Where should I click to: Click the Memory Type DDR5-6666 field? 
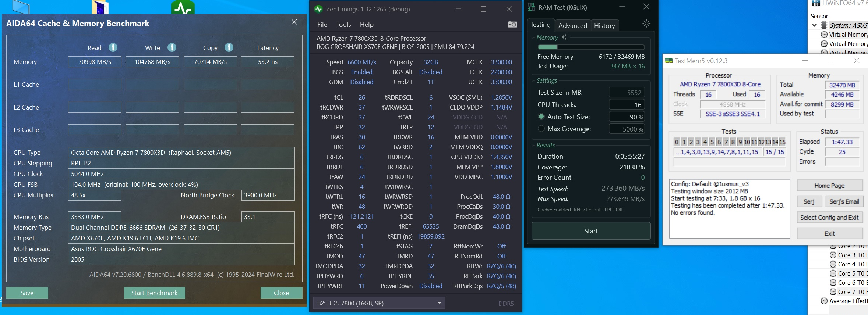tap(181, 228)
